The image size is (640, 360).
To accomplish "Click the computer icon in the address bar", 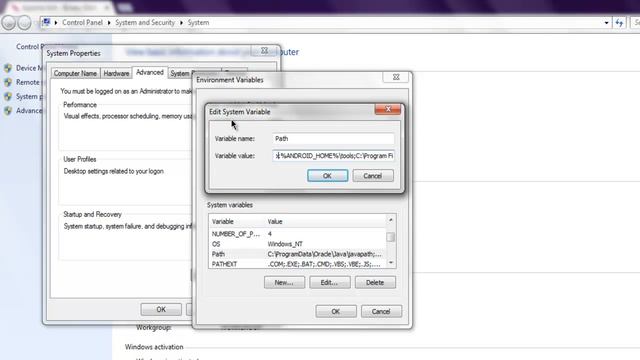I will (x=46, y=22).
